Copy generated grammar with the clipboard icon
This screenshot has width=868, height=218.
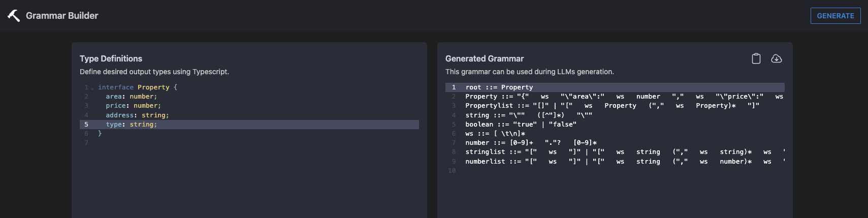pos(756,58)
